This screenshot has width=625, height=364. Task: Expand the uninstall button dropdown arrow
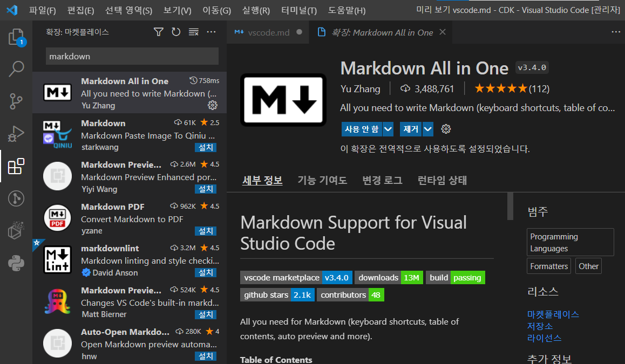[427, 129]
